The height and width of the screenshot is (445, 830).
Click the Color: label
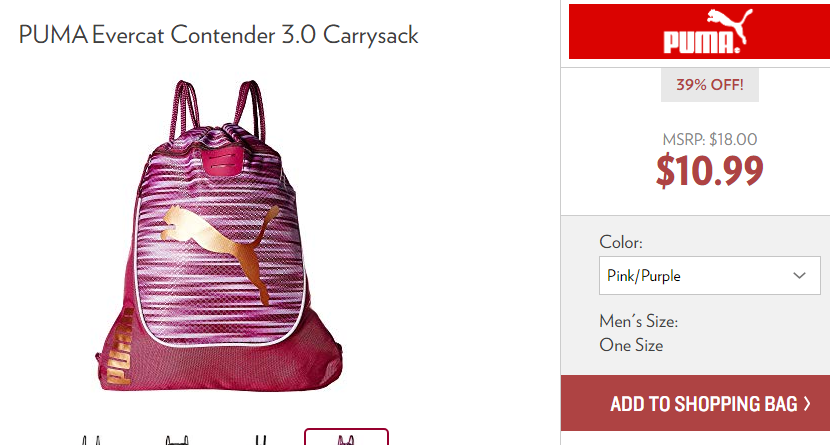point(620,242)
